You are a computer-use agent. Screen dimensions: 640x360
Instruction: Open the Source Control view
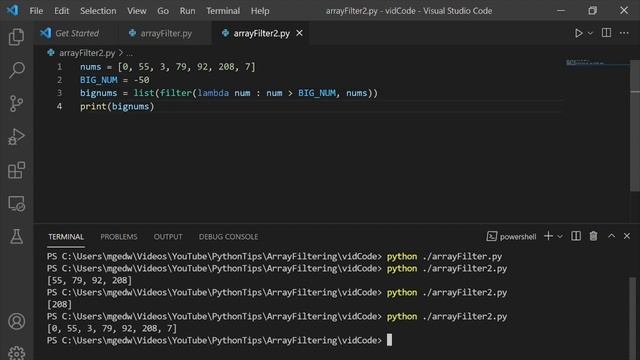(16, 103)
